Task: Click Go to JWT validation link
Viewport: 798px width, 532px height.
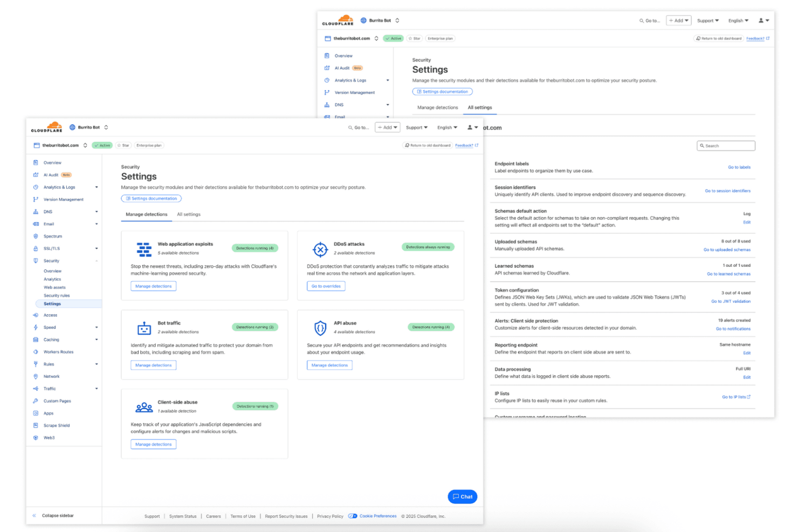Action: (x=731, y=301)
